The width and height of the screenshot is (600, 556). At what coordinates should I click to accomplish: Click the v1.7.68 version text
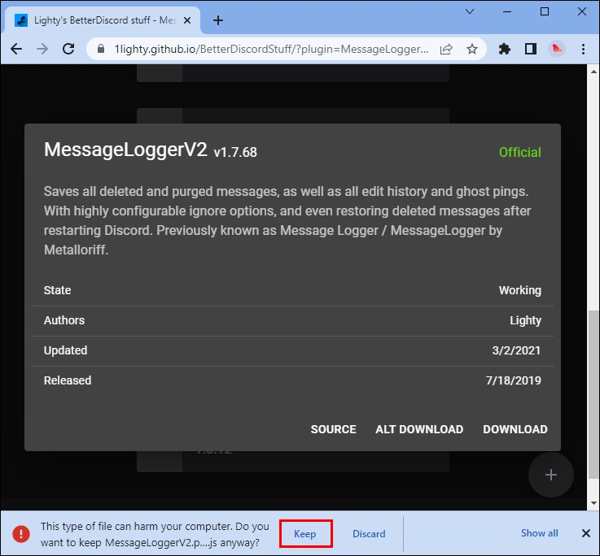[x=235, y=152]
